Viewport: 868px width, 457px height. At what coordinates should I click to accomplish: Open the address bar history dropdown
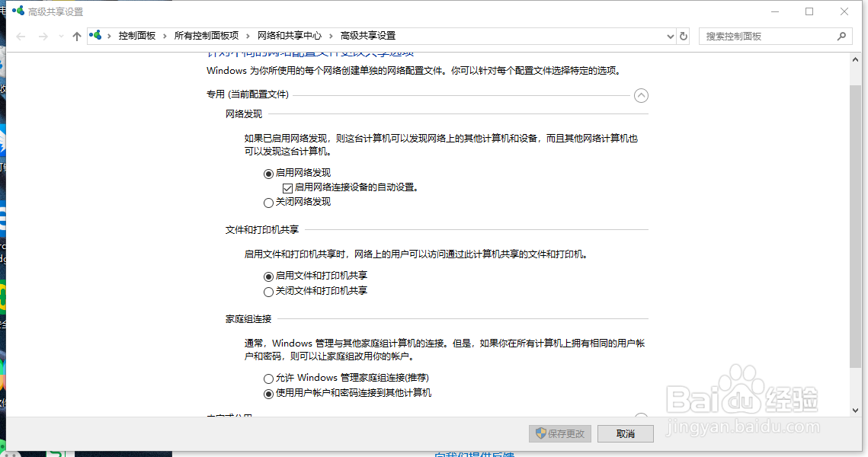tap(670, 37)
